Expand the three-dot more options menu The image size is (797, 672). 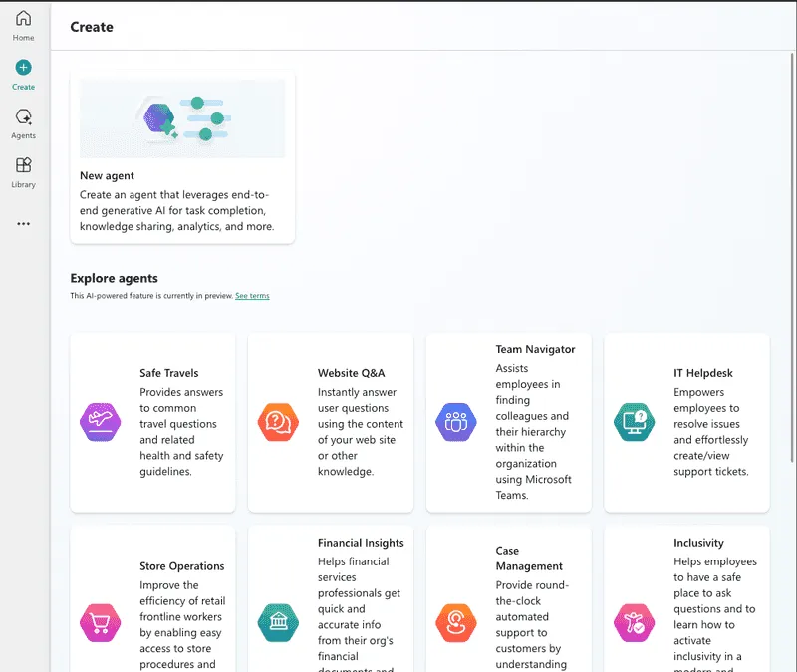23,223
